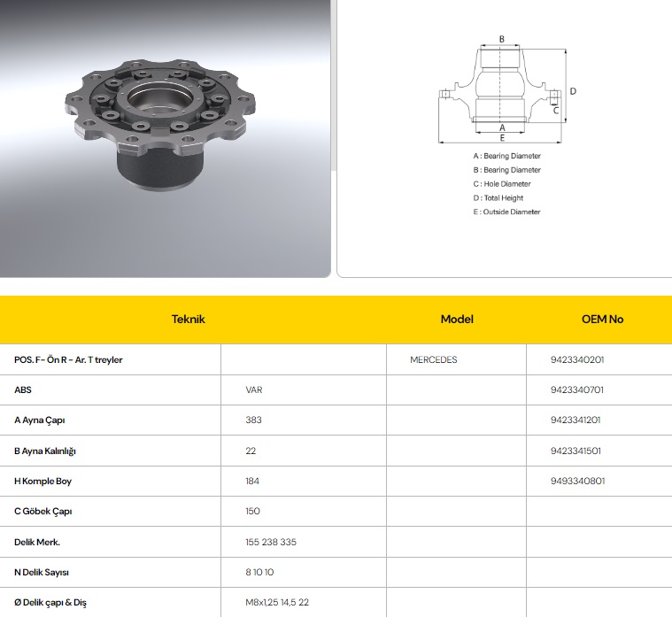Click OEM number 9423341201
Image resolution: width=672 pixels, height=617 pixels.
point(576,420)
